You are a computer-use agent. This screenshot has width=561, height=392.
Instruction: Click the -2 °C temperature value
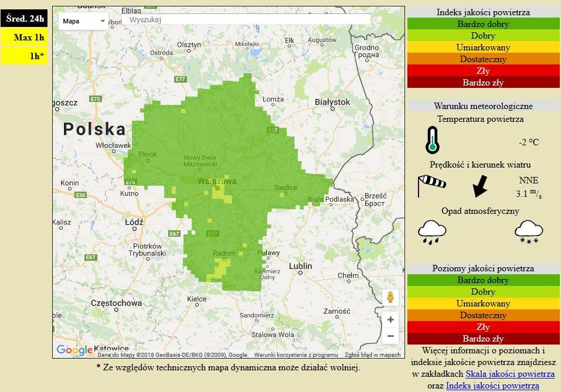[528, 142]
